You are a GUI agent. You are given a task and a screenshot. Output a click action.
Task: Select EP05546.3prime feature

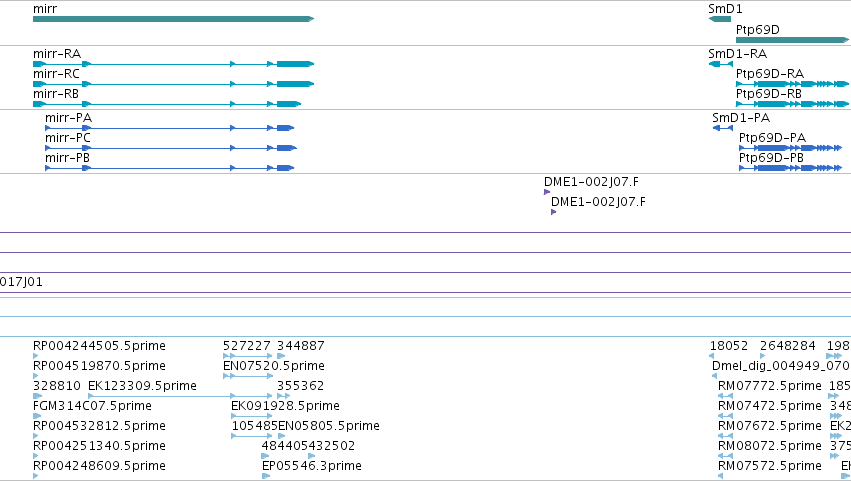click(312, 466)
